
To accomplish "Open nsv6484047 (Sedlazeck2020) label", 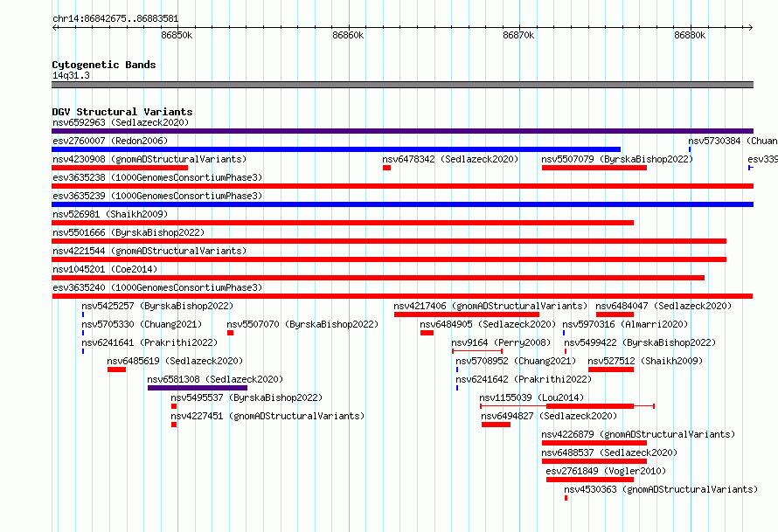I will click(x=663, y=306).
